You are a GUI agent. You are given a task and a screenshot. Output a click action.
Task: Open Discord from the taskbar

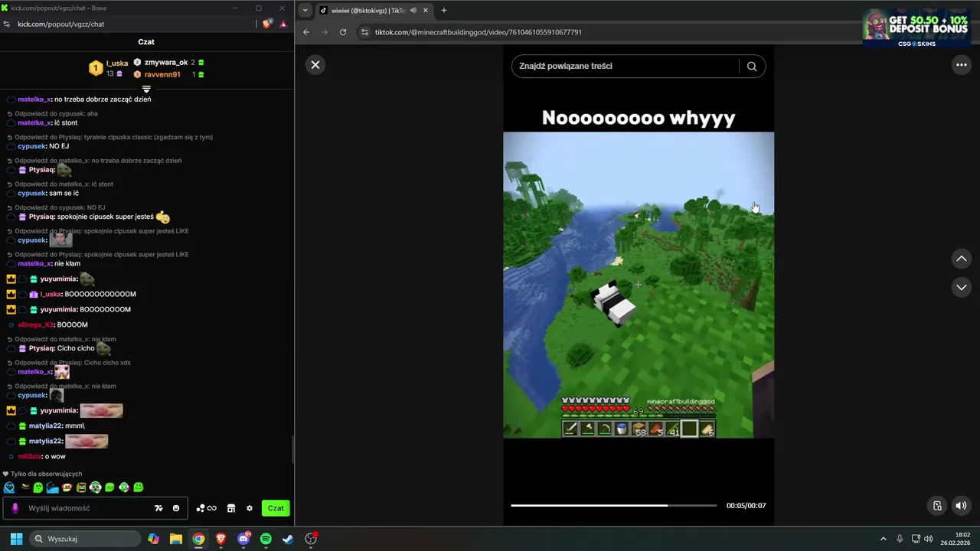click(x=243, y=539)
